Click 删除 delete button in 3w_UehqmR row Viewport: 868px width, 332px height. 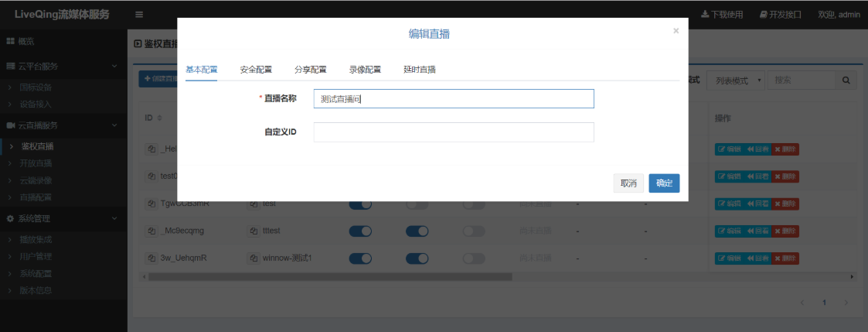[x=785, y=258]
